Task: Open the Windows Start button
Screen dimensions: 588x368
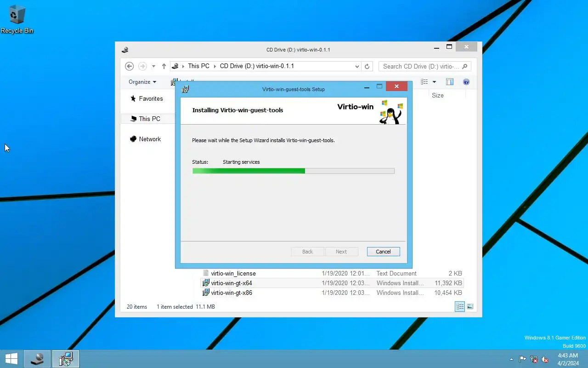Action: [11, 359]
